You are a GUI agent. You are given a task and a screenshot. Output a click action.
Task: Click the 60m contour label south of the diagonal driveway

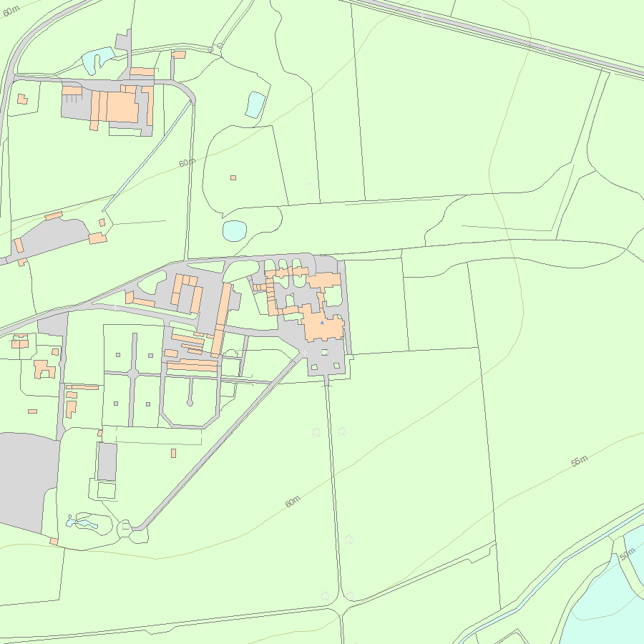click(293, 502)
